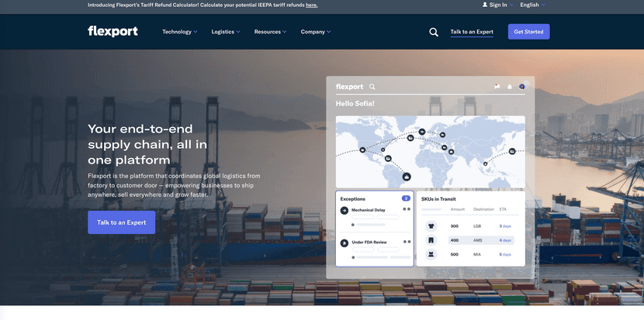Click the 'Under FDA Review' exception label
The width and height of the screenshot is (644, 320).
(369, 242)
